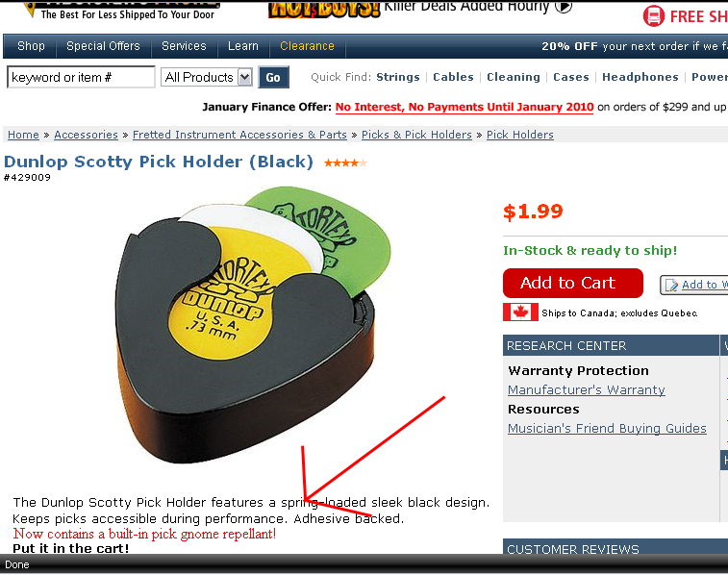Open the Special Offers menu

click(103, 46)
